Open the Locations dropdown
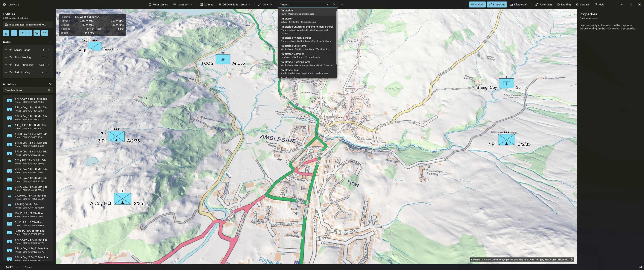Image resolution: width=644 pixels, height=270 pixels. pyautogui.click(x=183, y=4)
